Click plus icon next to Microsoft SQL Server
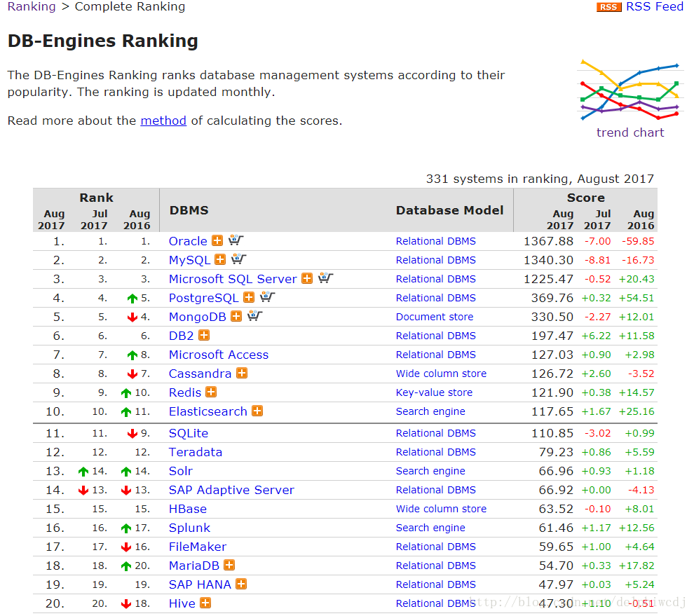Viewport: 694px width, 616px height. (307, 278)
